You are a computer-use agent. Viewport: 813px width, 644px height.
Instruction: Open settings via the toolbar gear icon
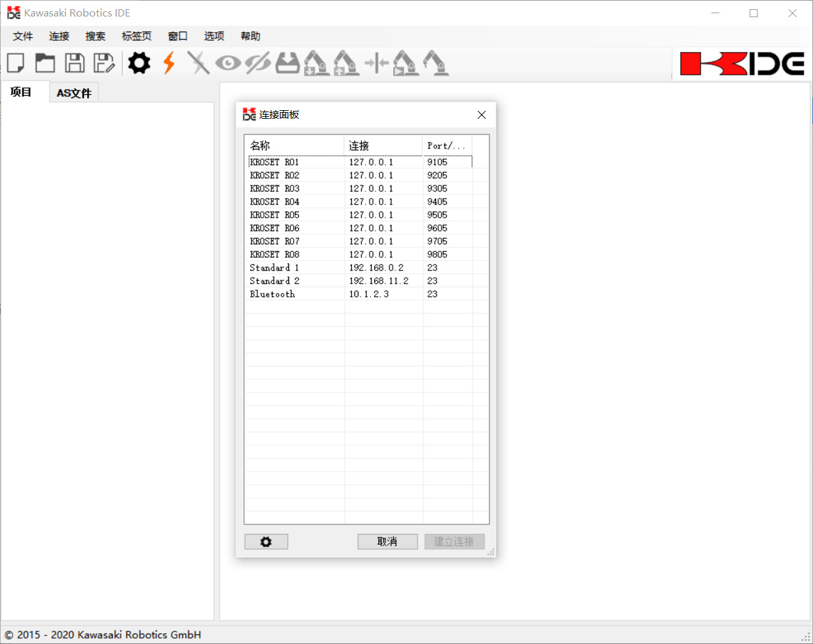139,63
